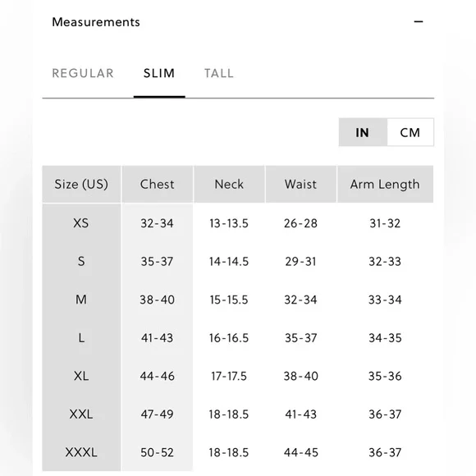Open the TALL fit tab
The width and height of the screenshot is (476, 476).
click(219, 73)
